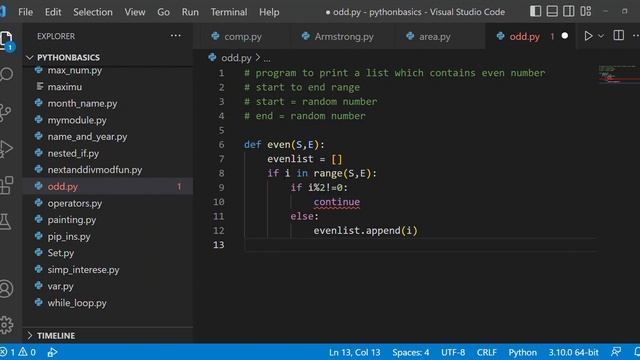Viewport: 640px width, 360px height.
Task: Change indentation via Spaces: 4
Action: pos(410,352)
